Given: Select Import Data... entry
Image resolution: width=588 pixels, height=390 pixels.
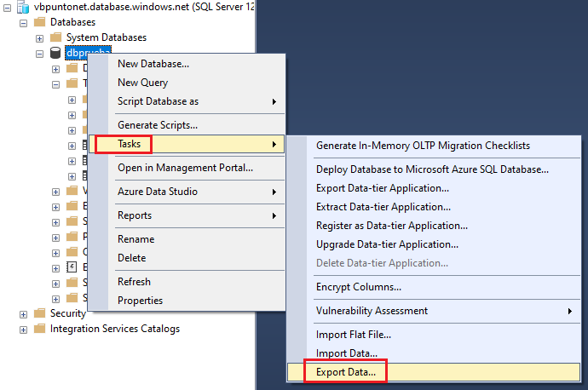Looking at the screenshot, I should click(x=434, y=353).
